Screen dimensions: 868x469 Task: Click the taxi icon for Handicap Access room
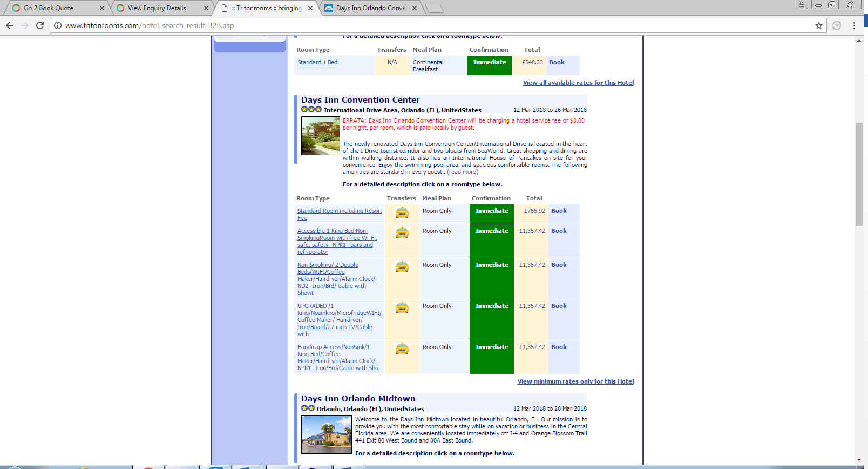coord(402,349)
